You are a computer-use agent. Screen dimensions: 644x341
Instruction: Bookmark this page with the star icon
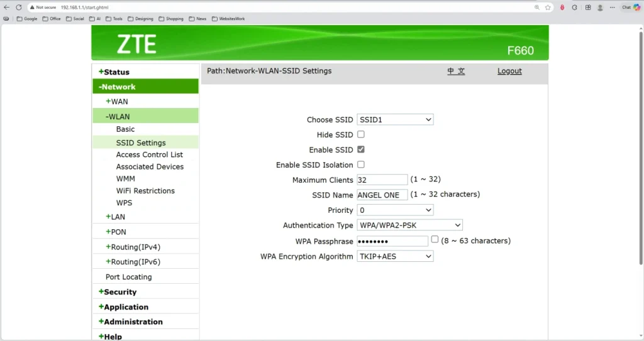coord(548,7)
